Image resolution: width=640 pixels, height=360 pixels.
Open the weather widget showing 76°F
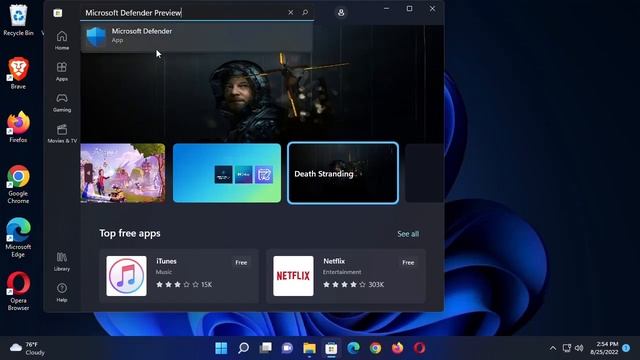click(27, 348)
